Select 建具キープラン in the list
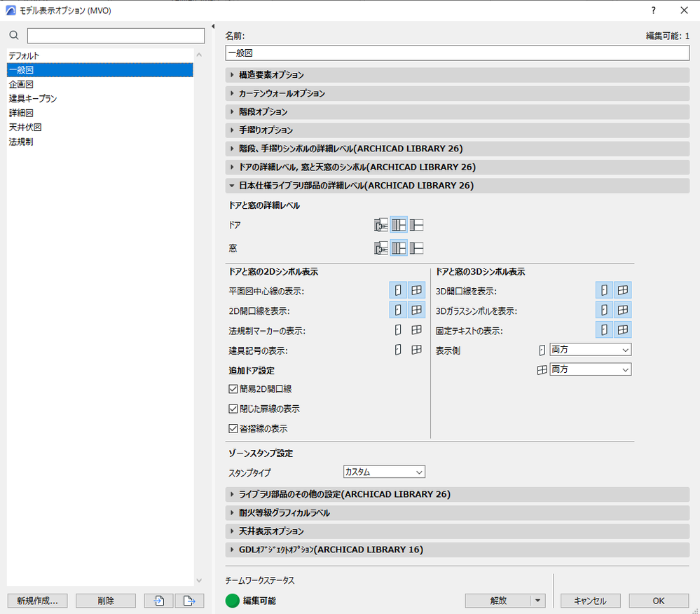Screen dimensions: 700x614 click(100, 99)
